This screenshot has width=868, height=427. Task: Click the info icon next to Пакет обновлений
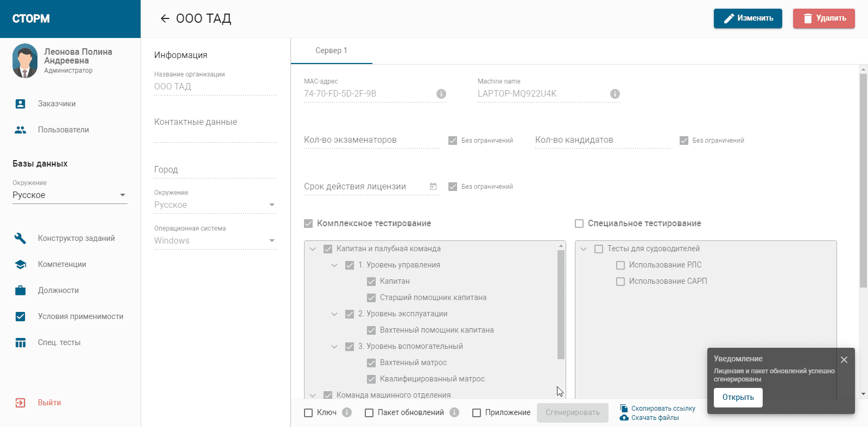(x=454, y=412)
